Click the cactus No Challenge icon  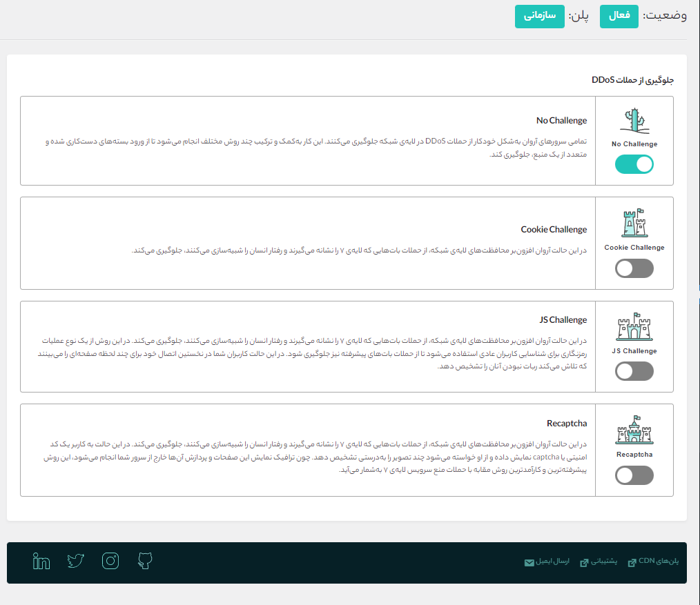tap(634, 121)
